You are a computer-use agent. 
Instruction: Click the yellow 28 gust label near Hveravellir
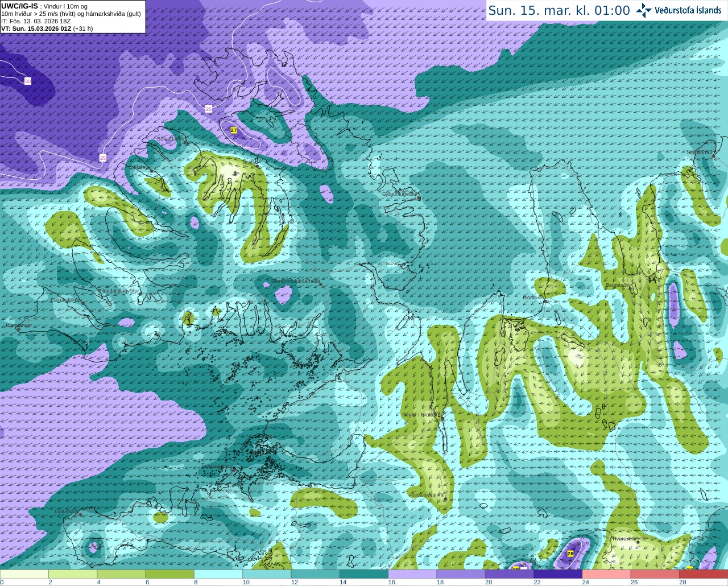(x=570, y=553)
